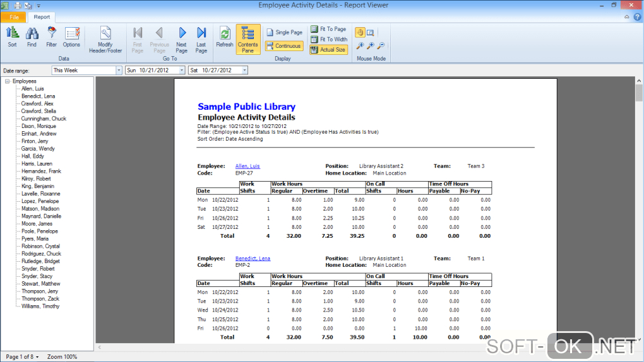Image resolution: width=644 pixels, height=362 pixels.
Task: Jump to Last Page
Action: click(x=201, y=39)
